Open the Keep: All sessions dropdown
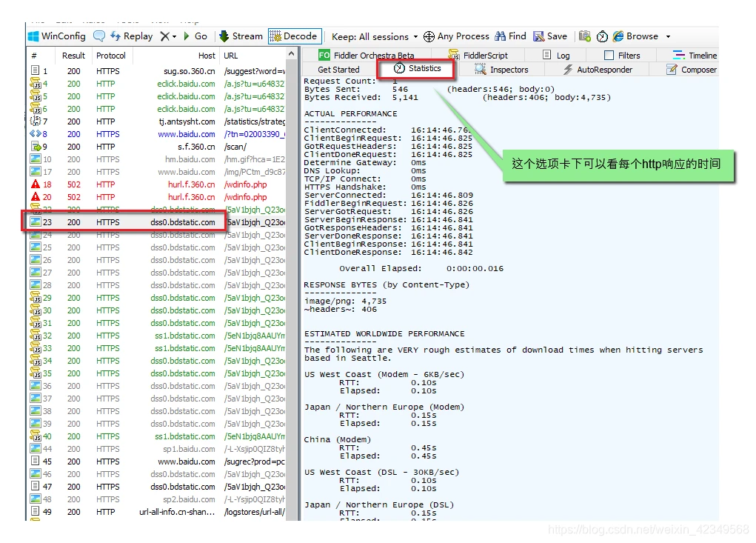 click(x=374, y=36)
